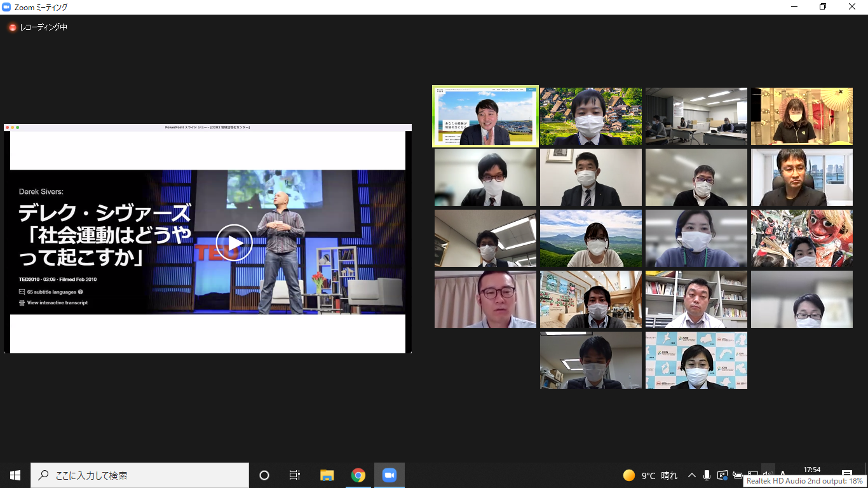This screenshot has height=488, width=868.
Task: Select participant tile with red demon mask
Action: point(802,238)
